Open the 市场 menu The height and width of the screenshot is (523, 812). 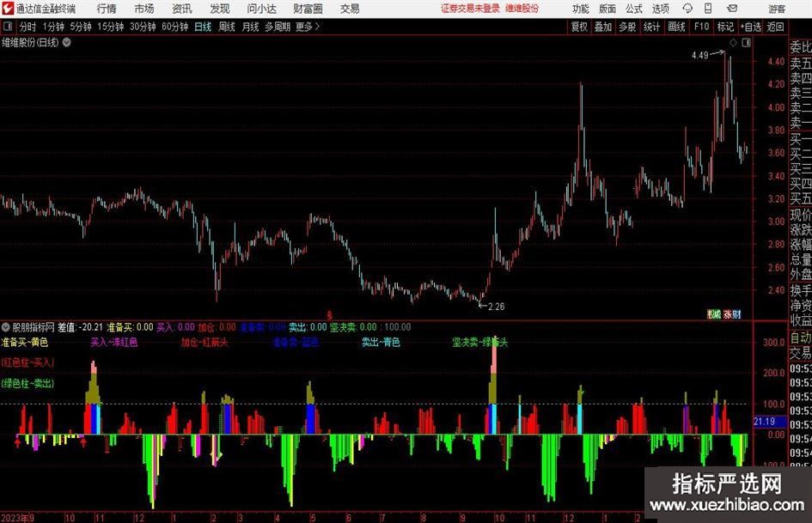[x=144, y=9]
